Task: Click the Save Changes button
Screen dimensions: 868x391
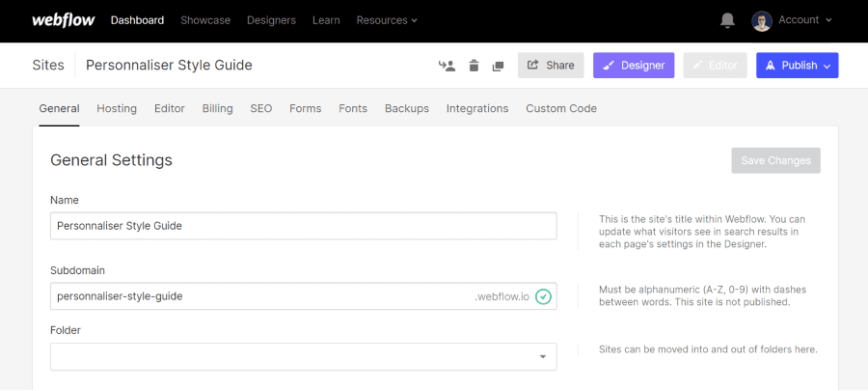Action: pos(776,160)
